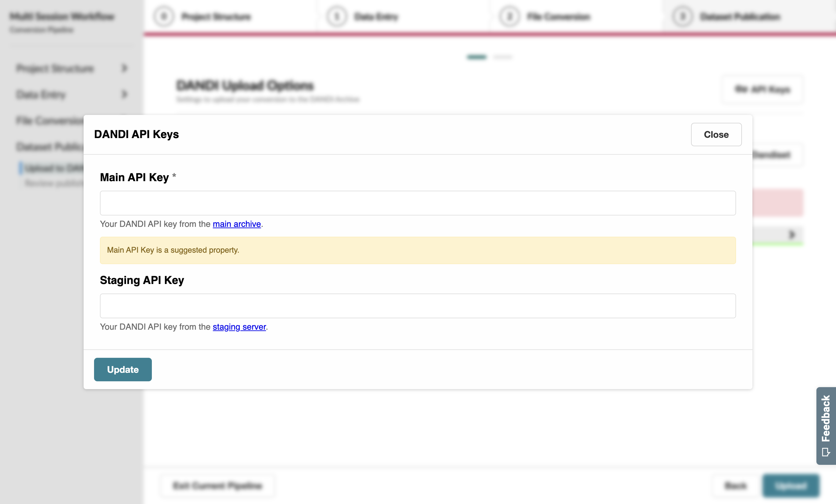Click the step circle icon for File Conversion

point(509,16)
